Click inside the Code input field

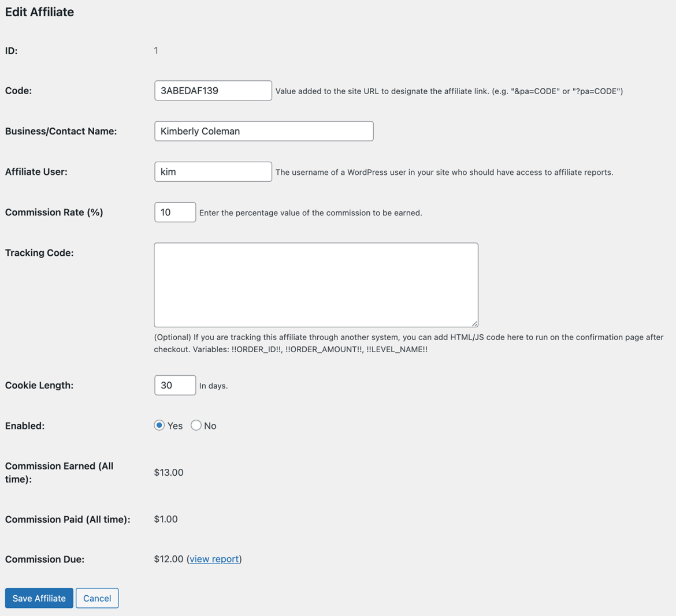(213, 90)
